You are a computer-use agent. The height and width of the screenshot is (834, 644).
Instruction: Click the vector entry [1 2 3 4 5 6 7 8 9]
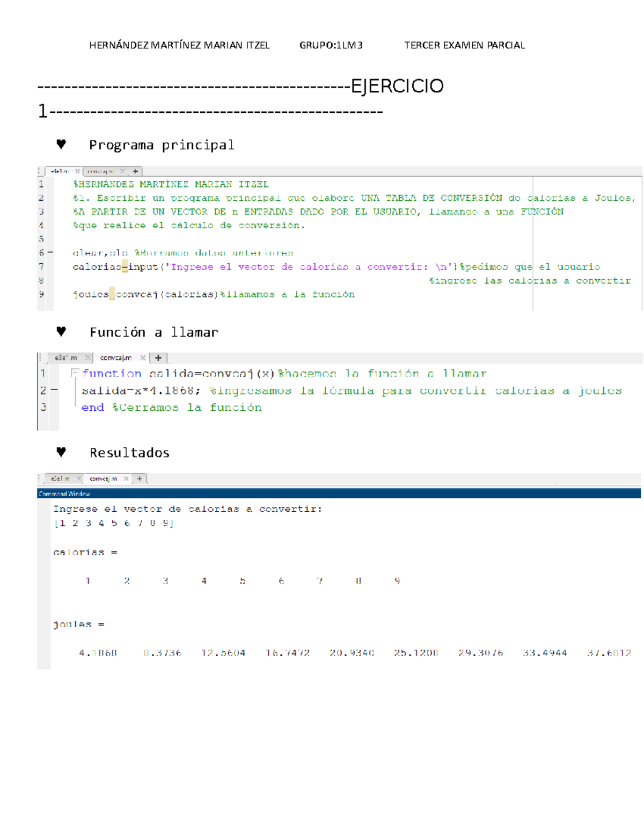(x=114, y=524)
